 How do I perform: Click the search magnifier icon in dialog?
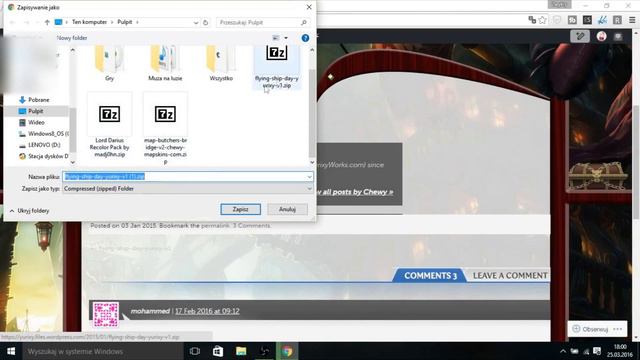tap(304, 22)
